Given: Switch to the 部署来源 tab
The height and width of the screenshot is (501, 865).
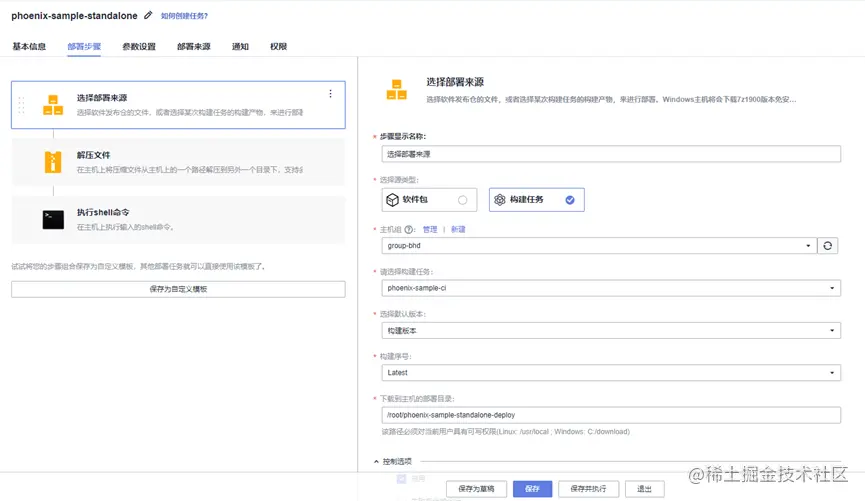Looking at the screenshot, I should pyautogui.click(x=194, y=46).
